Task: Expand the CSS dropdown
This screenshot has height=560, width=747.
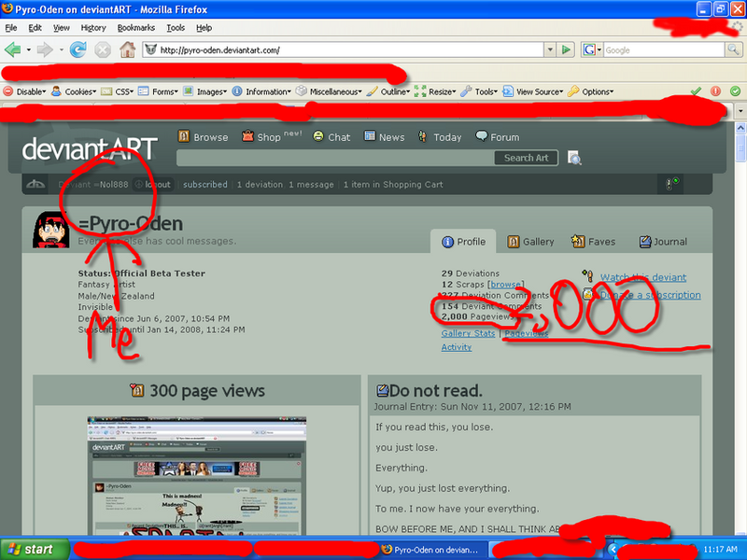Action: click(x=118, y=91)
